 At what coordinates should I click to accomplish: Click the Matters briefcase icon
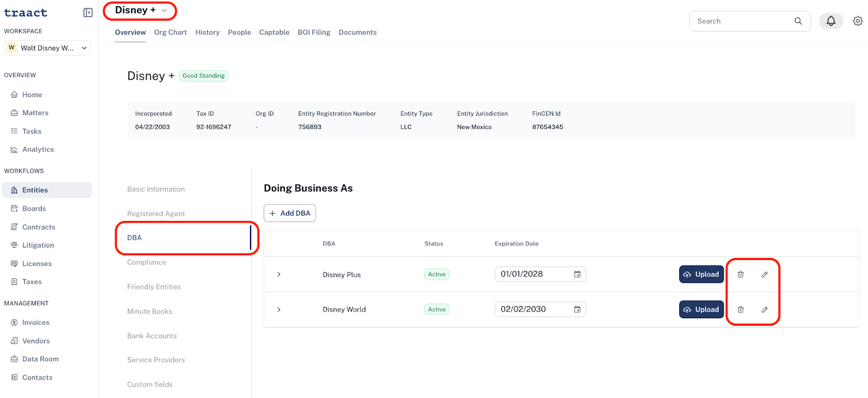[x=14, y=113]
